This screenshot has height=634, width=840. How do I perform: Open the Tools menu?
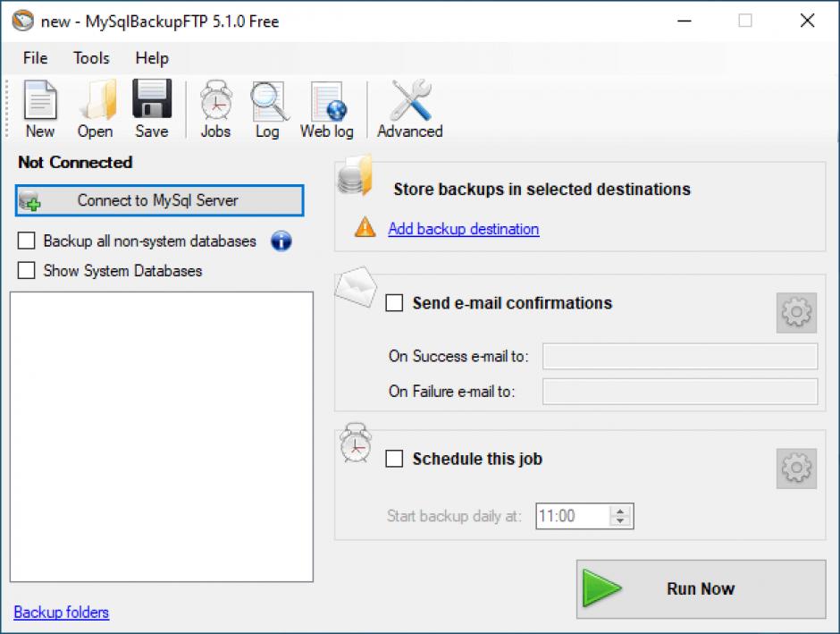point(92,58)
